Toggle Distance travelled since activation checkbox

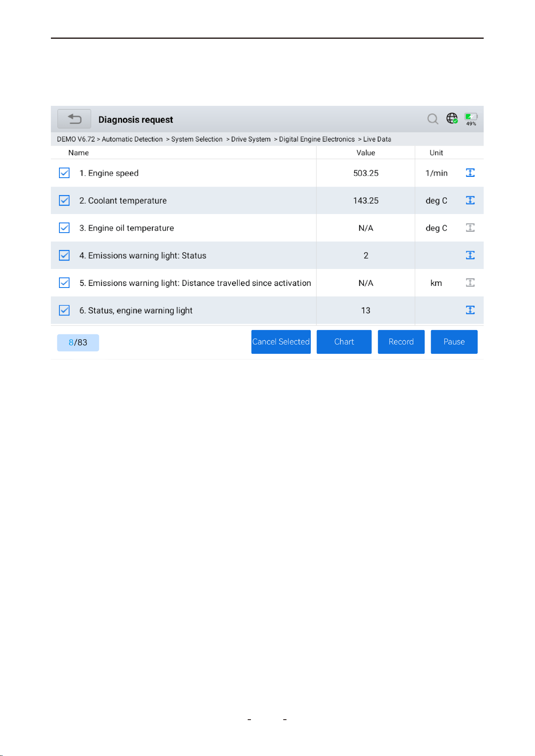[64, 283]
